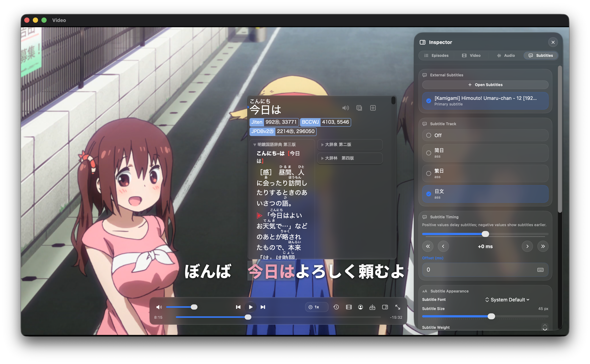Click the filmstrip icon in player controls

pyautogui.click(x=349, y=307)
